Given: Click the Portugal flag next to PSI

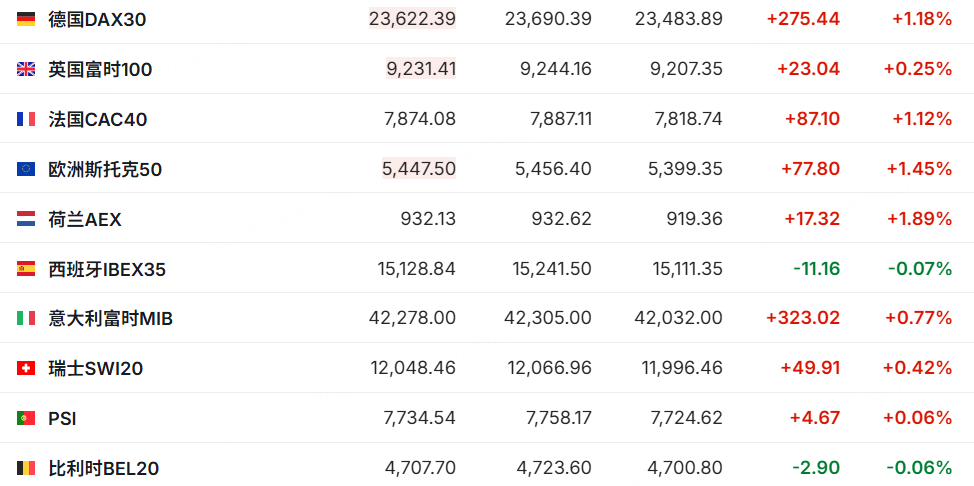Looking at the screenshot, I should pyautogui.click(x=26, y=418).
